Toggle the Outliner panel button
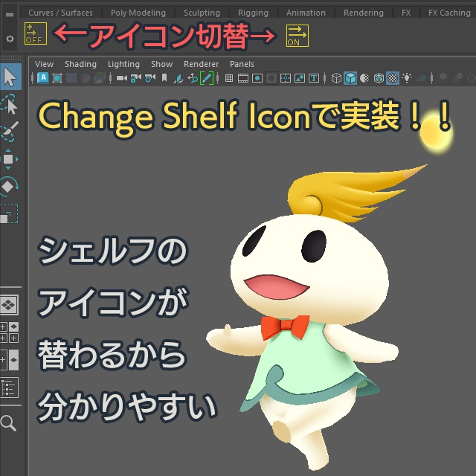 [9, 387]
